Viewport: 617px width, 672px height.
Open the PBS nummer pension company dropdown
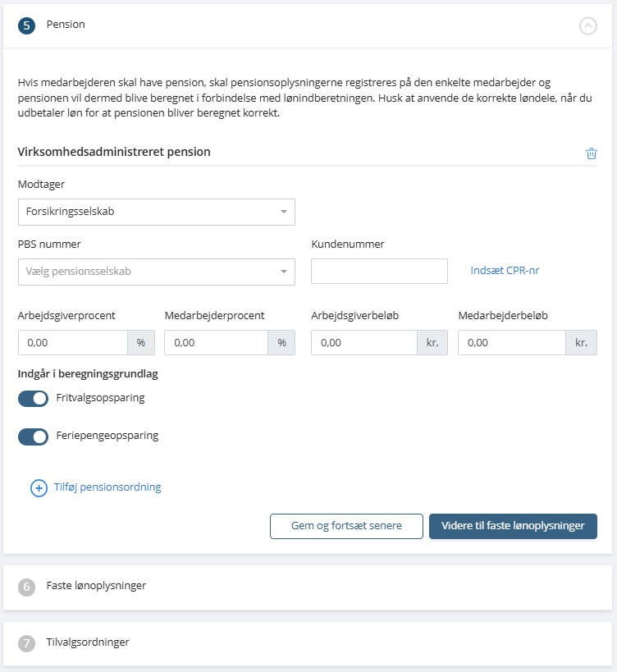156,272
